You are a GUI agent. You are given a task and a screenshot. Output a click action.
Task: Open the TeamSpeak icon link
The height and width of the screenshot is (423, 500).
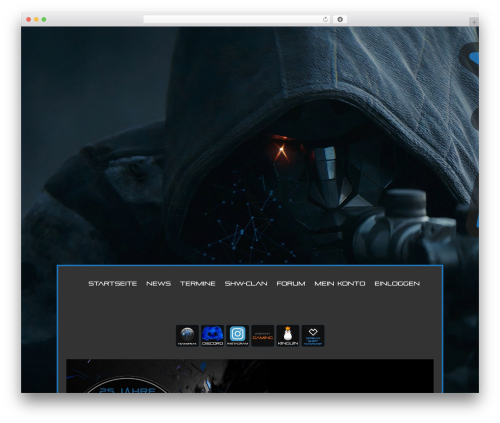coord(187,336)
